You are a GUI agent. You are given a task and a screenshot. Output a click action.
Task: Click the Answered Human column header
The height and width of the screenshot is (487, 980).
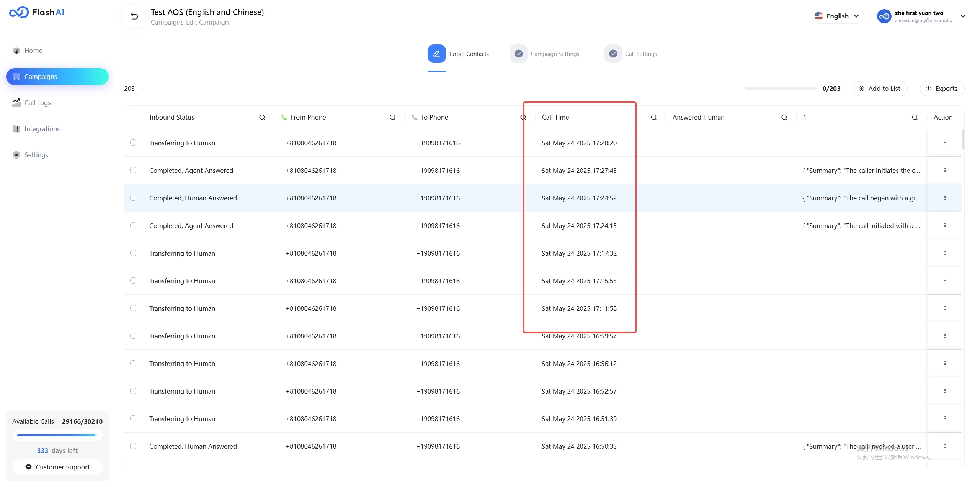(x=698, y=117)
